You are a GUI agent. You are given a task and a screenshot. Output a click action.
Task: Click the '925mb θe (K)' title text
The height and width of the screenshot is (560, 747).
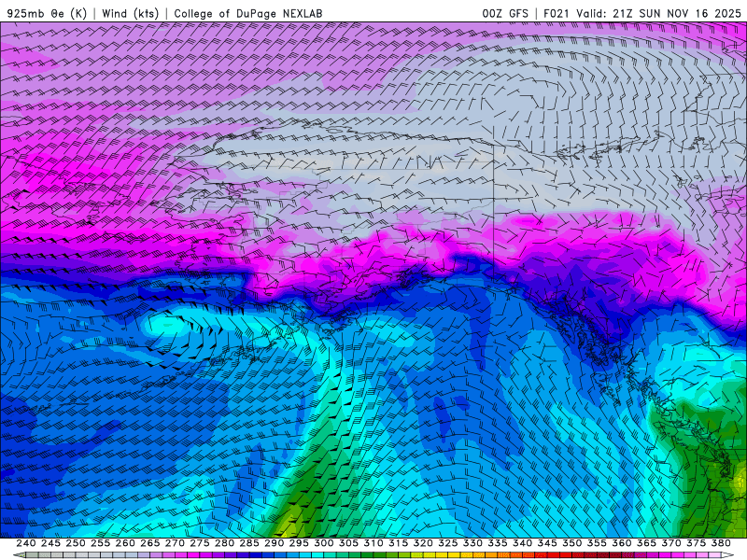47,13
